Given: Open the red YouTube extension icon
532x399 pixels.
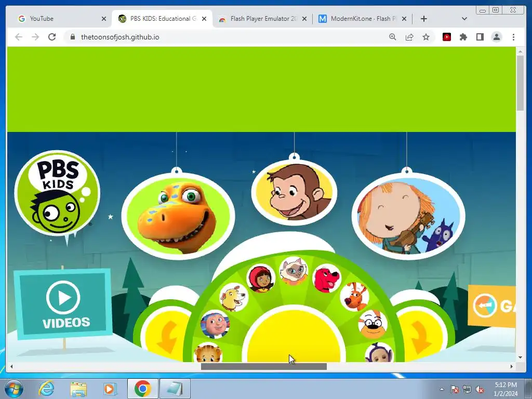Looking at the screenshot, I should tap(447, 37).
